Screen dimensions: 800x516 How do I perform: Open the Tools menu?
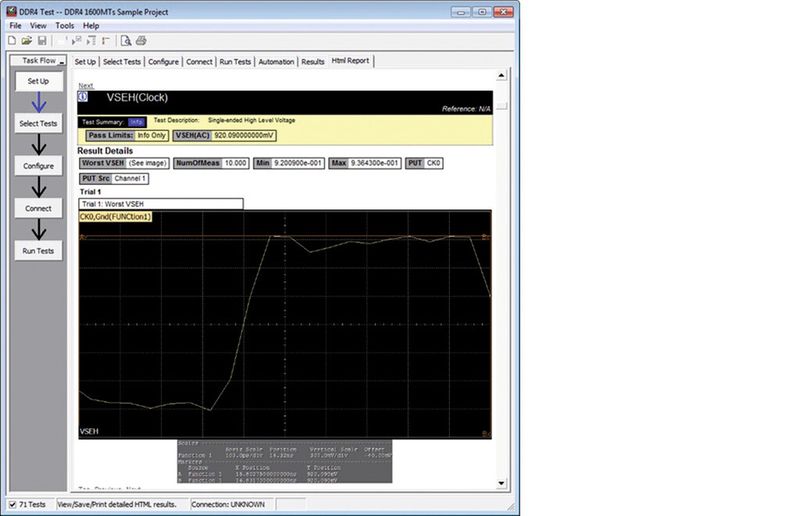[x=64, y=26]
